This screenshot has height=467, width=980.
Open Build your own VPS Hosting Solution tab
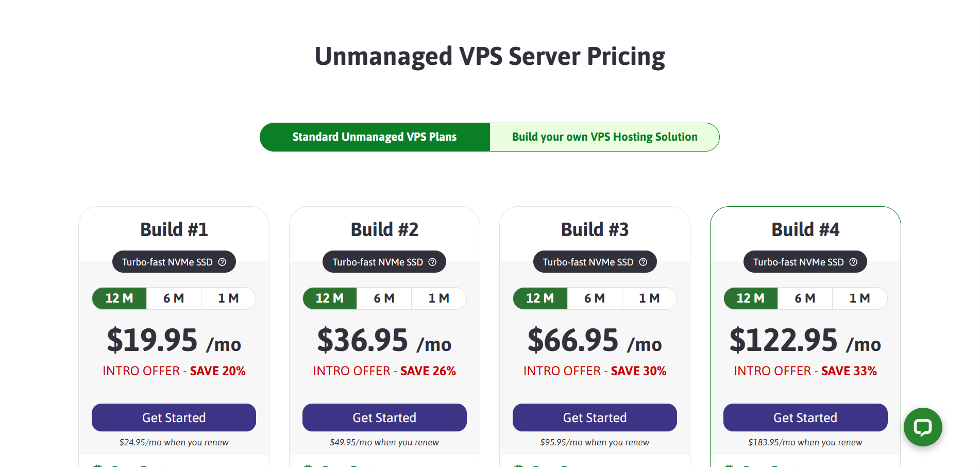pyautogui.click(x=604, y=137)
